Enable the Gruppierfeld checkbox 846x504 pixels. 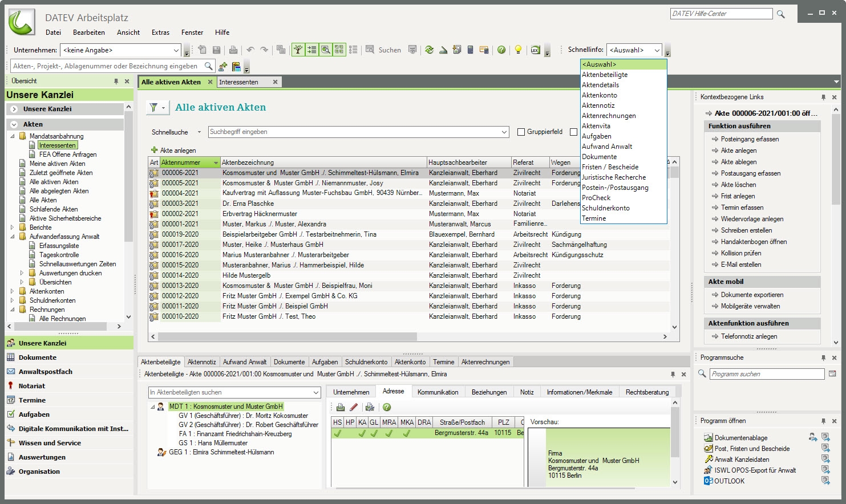click(x=521, y=132)
